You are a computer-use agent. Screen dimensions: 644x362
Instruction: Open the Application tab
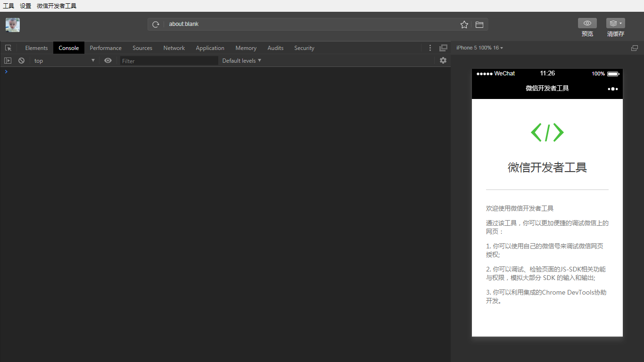pyautogui.click(x=210, y=48)
